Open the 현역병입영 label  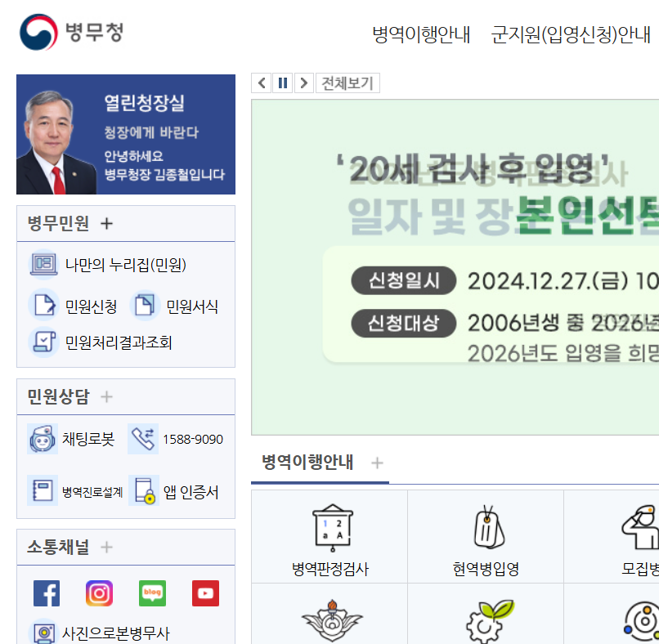click(x=486, y=570)
